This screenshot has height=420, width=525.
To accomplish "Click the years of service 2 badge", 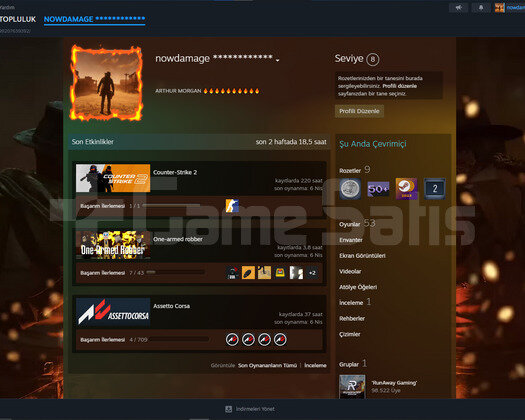I will 434,189.
